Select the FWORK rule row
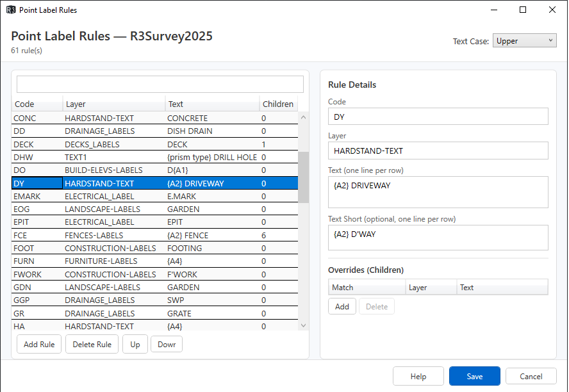569x392 pixels. [x=155, y=274]
